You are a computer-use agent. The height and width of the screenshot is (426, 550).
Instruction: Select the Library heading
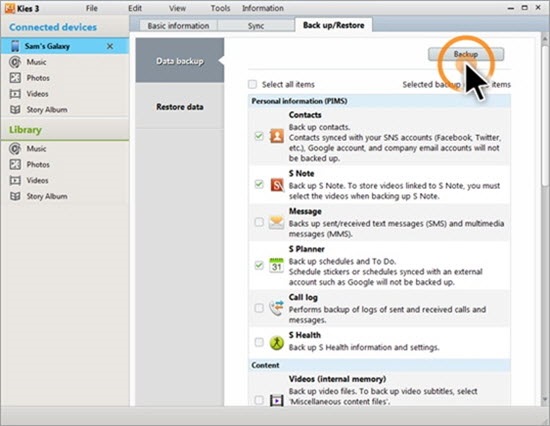click(x=25, y=129)
